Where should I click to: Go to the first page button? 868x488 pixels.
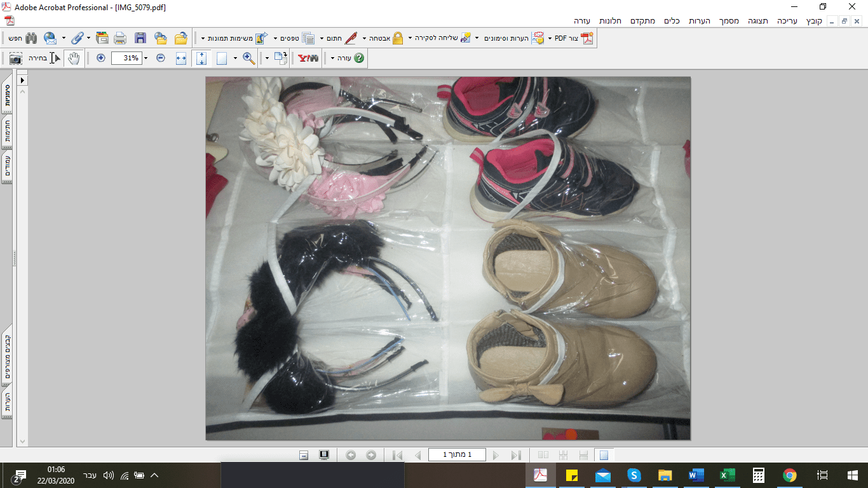398,455
